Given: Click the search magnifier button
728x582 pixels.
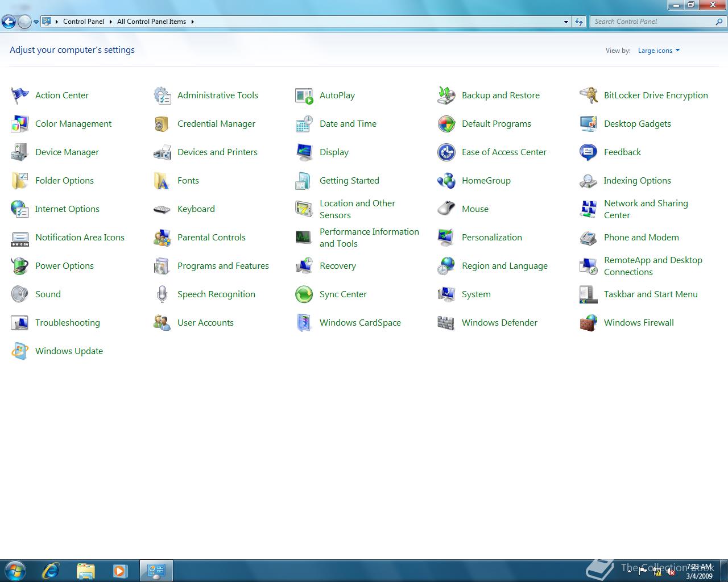Looking at the screenshot, I should pyautogui.click(x=719, y=22).
